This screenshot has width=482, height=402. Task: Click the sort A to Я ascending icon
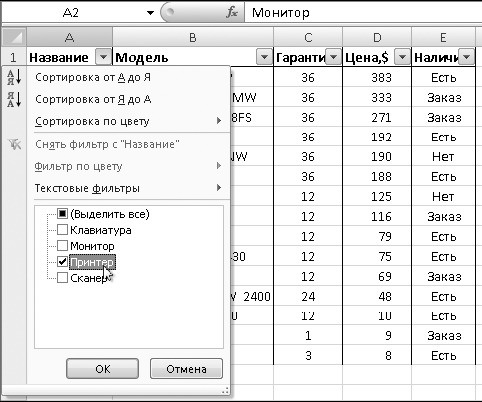click(x=14, y=77)
